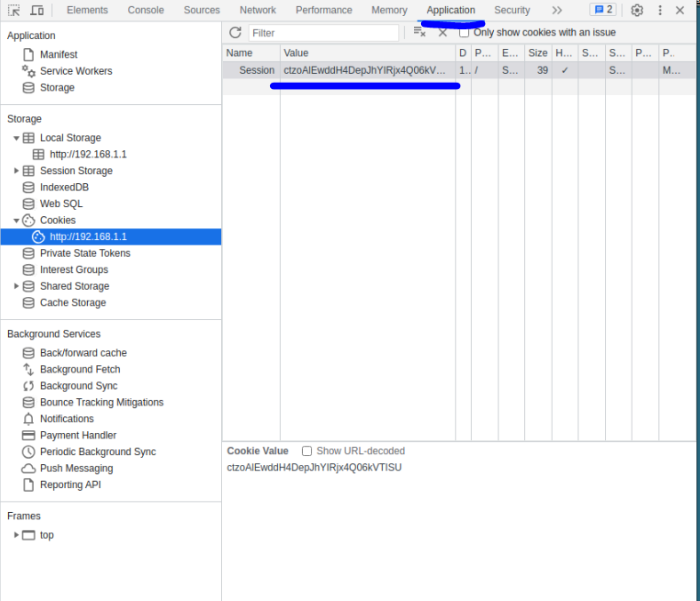Open Payment Handler service
Screen dimensions: 700x601
coord(78,436)
